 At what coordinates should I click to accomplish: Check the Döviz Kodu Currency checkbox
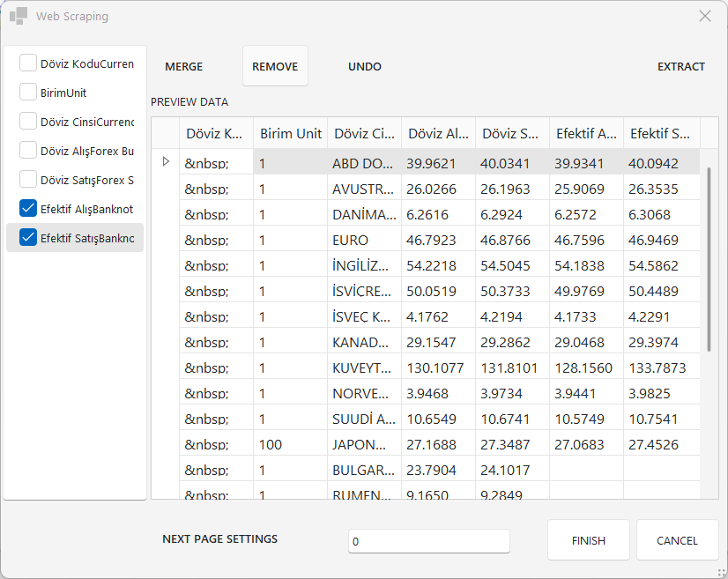pos(28,63)
